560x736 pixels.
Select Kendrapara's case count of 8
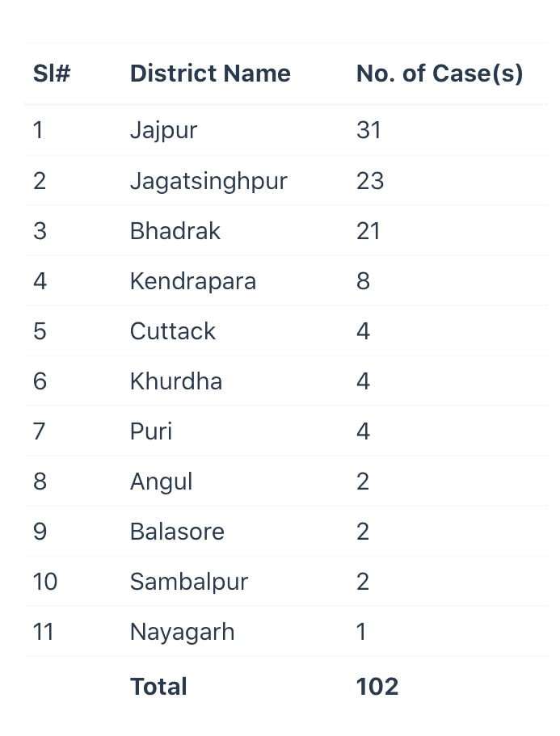point(363,281)
